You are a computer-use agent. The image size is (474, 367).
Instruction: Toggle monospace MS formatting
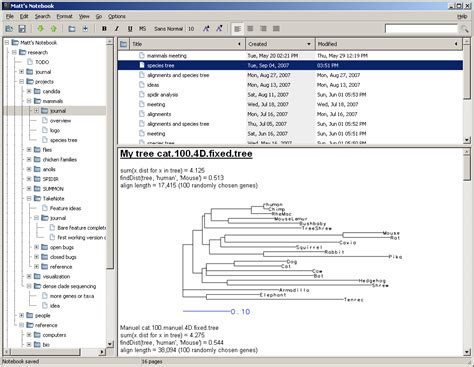pyautogui.click(x=142, y=29)
